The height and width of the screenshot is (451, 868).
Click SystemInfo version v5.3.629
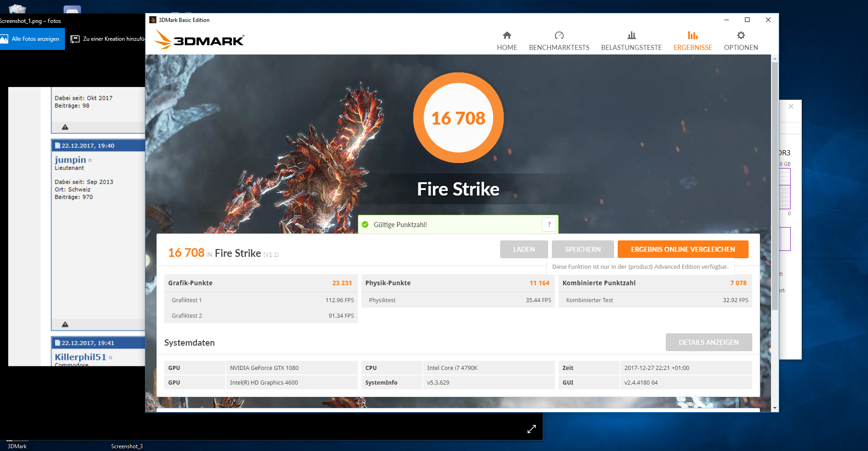pos(438,382)
